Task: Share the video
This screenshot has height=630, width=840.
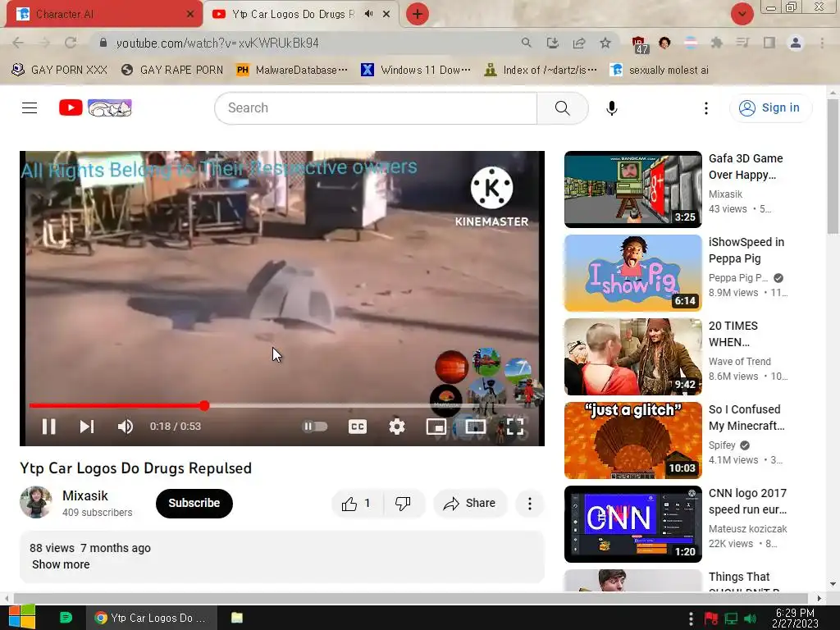Action: coord(470,503)
